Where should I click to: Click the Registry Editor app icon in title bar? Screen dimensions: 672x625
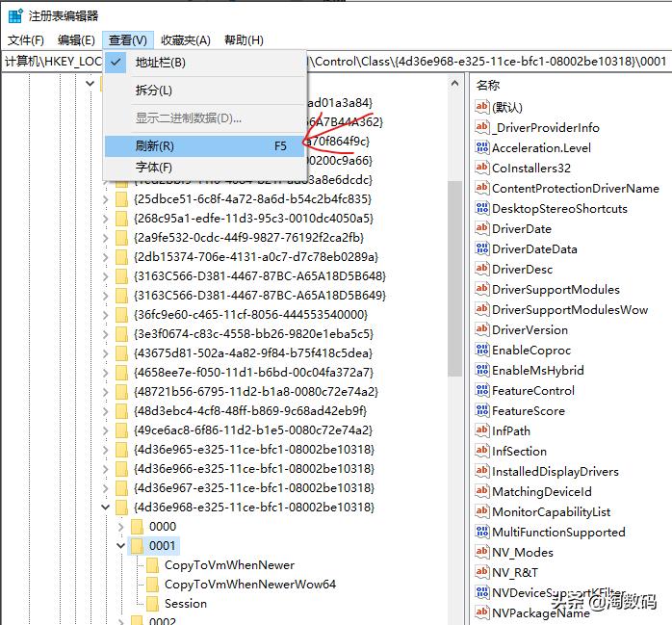(x=15, y=15)
